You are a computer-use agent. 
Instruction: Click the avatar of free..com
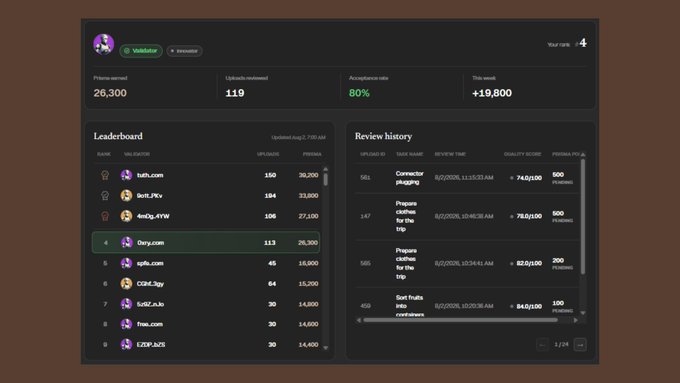126,324
